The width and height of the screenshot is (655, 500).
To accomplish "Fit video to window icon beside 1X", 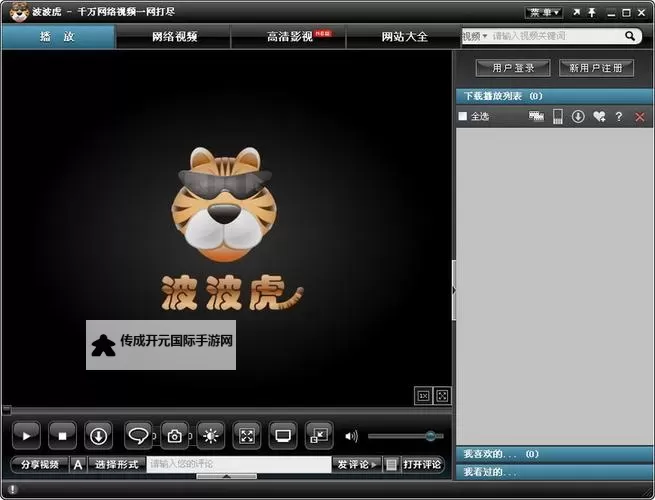I will click(x=442, y=396).
